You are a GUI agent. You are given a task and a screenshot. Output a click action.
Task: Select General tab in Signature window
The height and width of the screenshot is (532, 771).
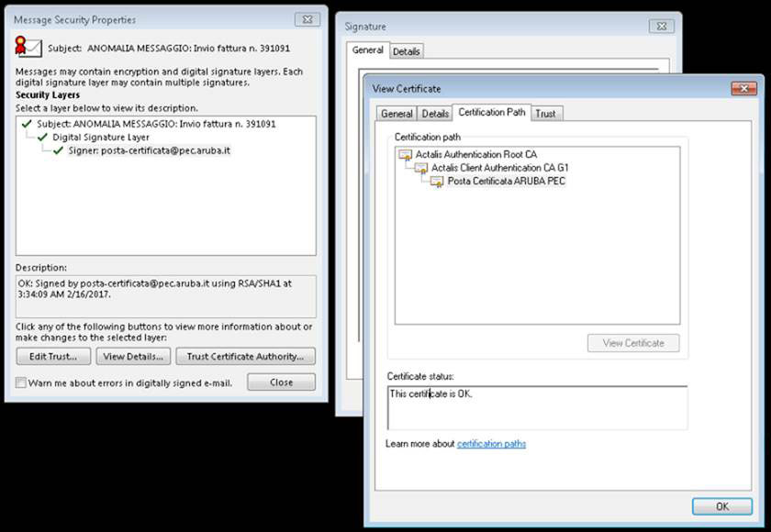368,50
